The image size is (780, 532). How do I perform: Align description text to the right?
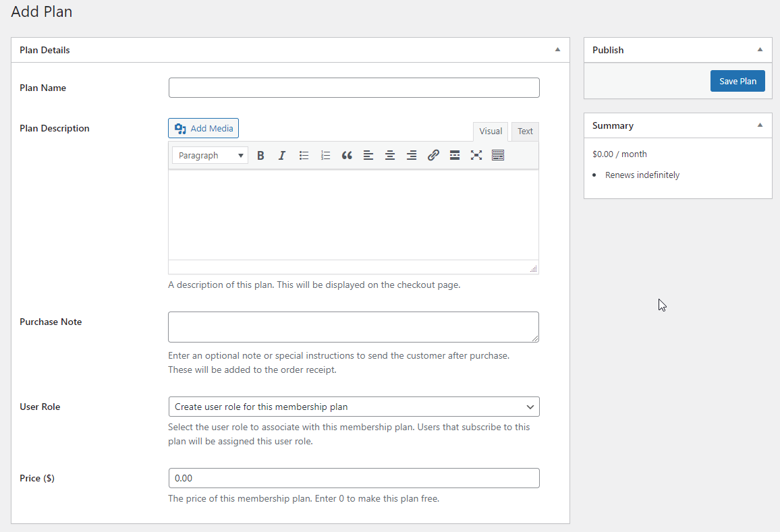(412, 155)
